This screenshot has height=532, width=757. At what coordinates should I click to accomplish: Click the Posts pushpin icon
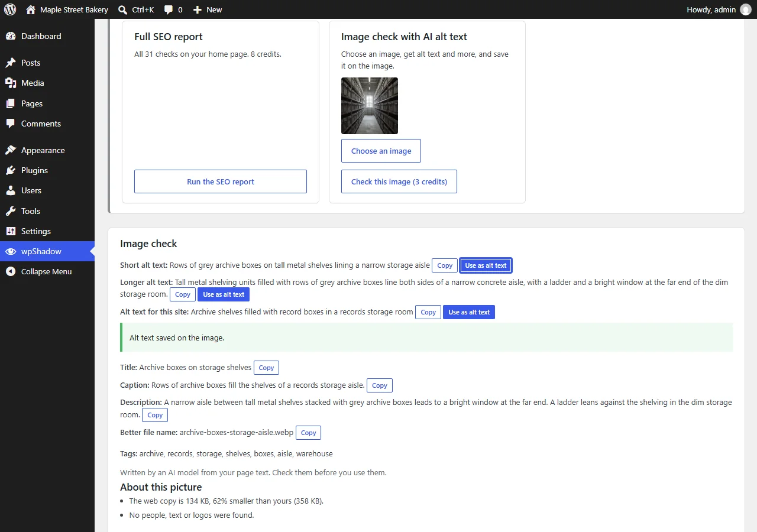click(11, 63)
